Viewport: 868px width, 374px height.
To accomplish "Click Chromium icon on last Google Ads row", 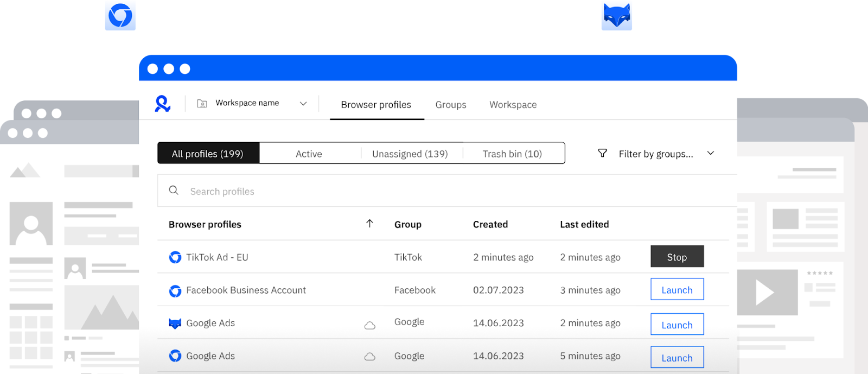I will 175,356.
